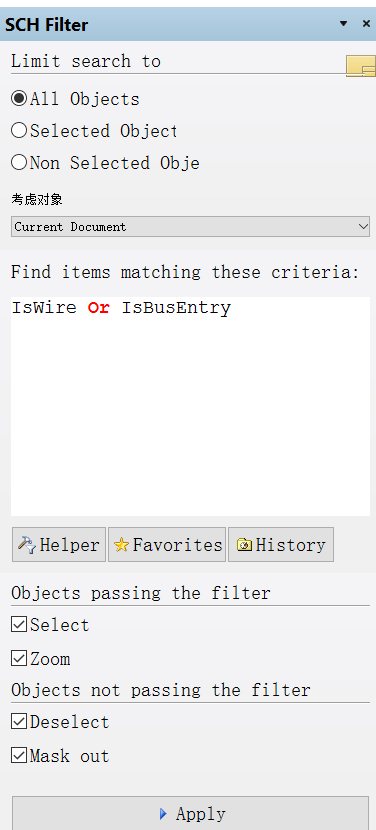Screen dimensions: 376x830
Task: Click the yellow folder icon beside Limit search
Action: [361, 66]
